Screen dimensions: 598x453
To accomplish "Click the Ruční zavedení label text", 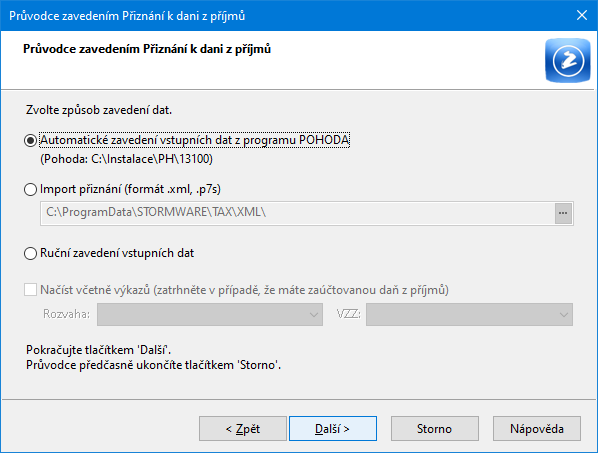I will pyautogui.click(x=117, y=253).
